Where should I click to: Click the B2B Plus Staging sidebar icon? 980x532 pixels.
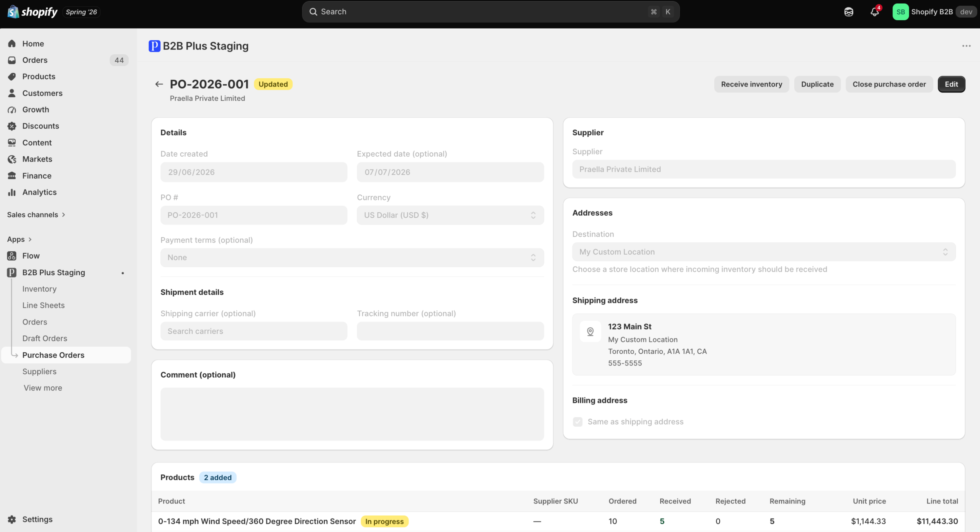(12, 273)
